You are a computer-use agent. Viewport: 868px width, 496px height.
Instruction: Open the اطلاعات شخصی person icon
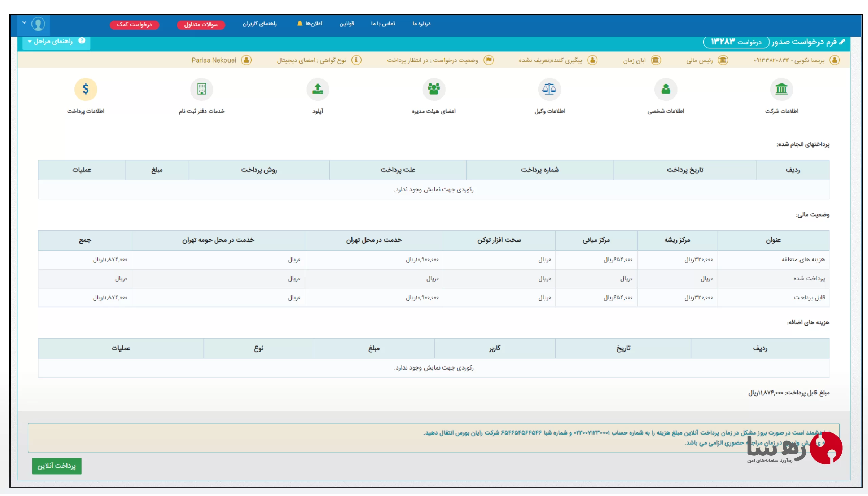665,89
